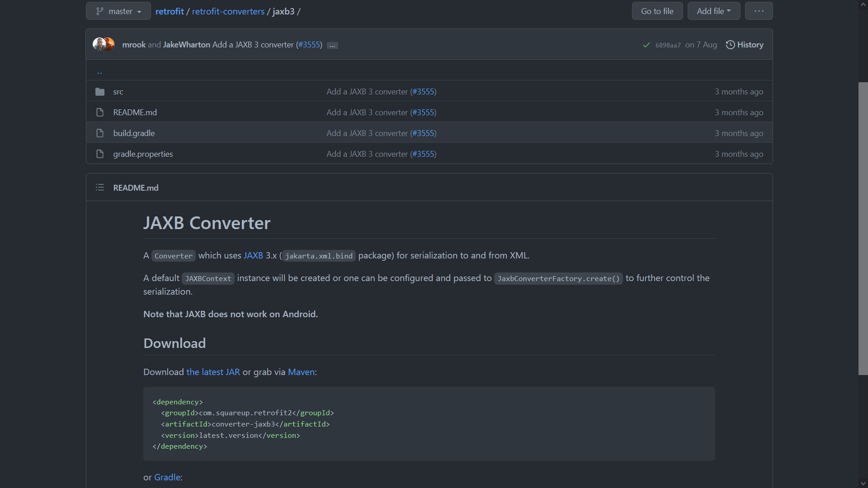The width and height of the screenshot is (868, 488).
Task: Open pull request #3555 in commit header
Action: pyautogui.click(x=310, y=45)
